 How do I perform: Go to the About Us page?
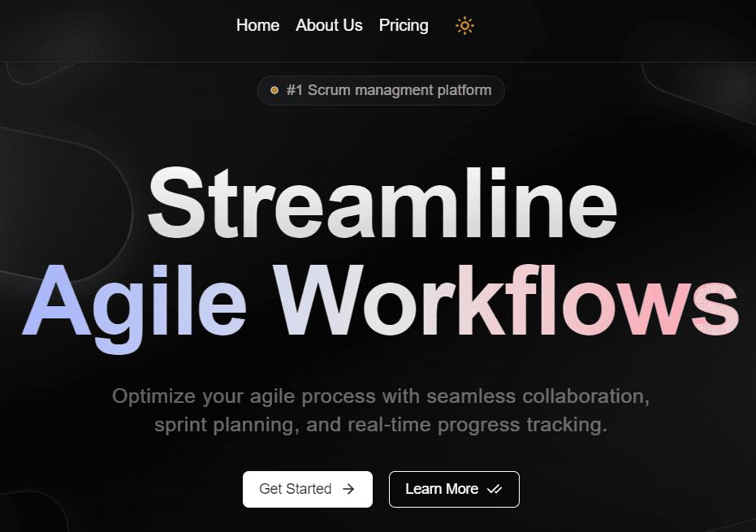coord(329,26)
